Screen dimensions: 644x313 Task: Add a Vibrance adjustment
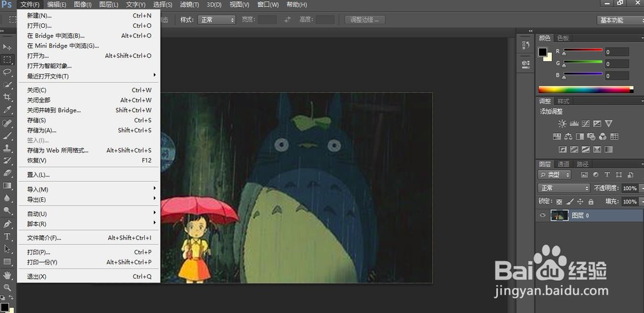click(609, 123)
